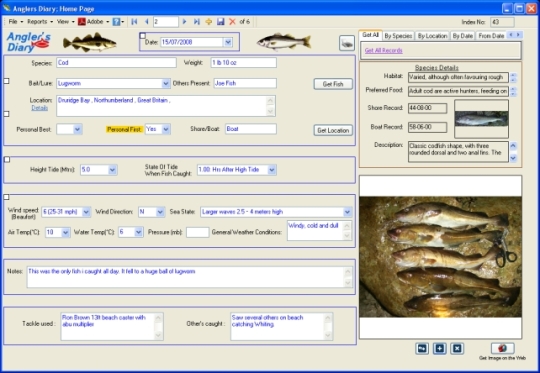
Task: Switch to the By Location tab
Action: coord(432,36)
